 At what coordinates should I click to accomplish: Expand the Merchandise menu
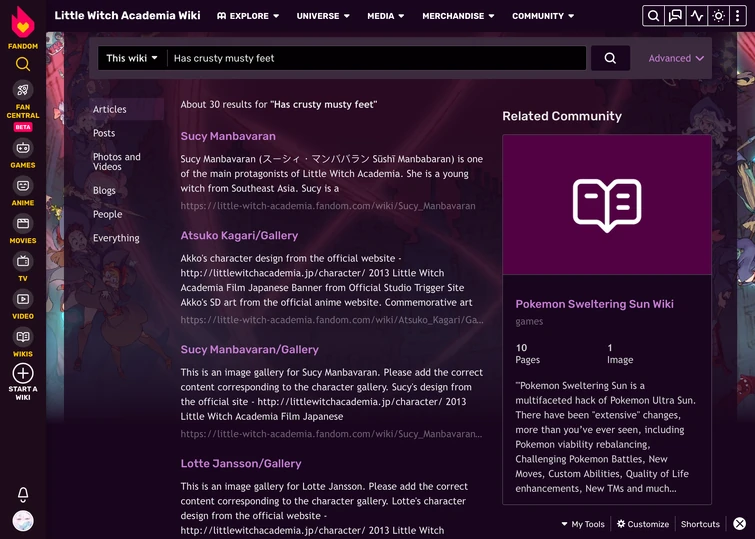pos(458,16)
